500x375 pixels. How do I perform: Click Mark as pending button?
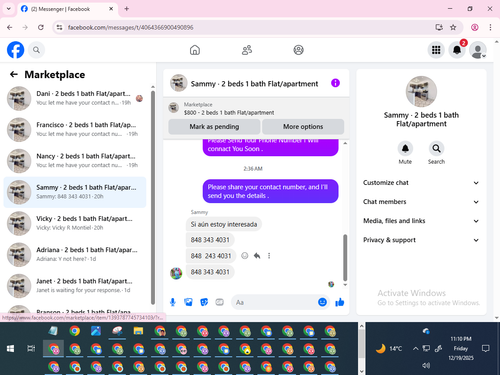214,127
